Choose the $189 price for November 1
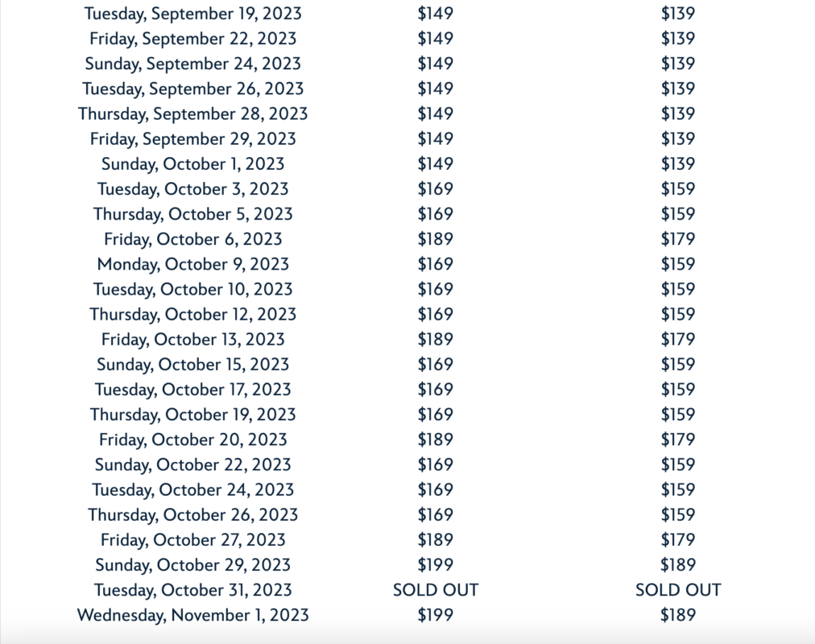 677,615
